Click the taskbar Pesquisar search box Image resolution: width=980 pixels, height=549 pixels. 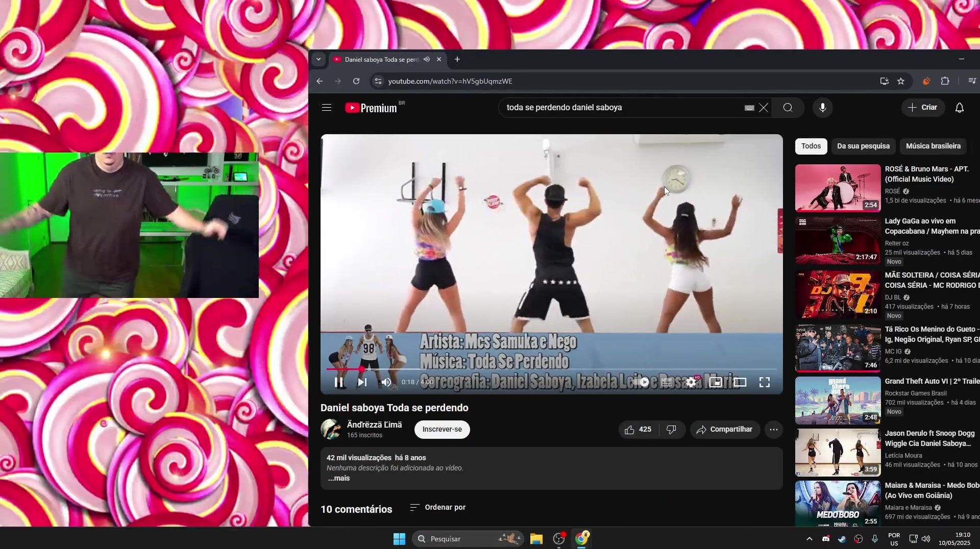(468, 539)
